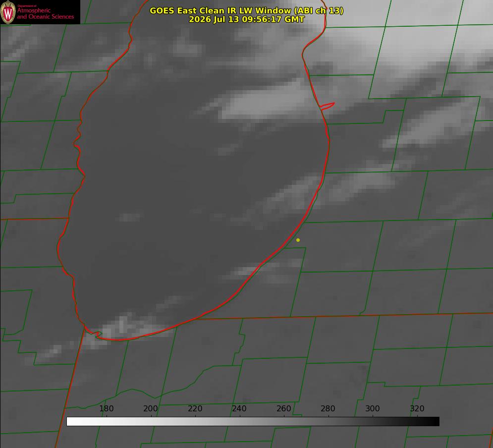Click the 220 colorbar label
This screenshot has width=493, height=448.
[195, 408]
